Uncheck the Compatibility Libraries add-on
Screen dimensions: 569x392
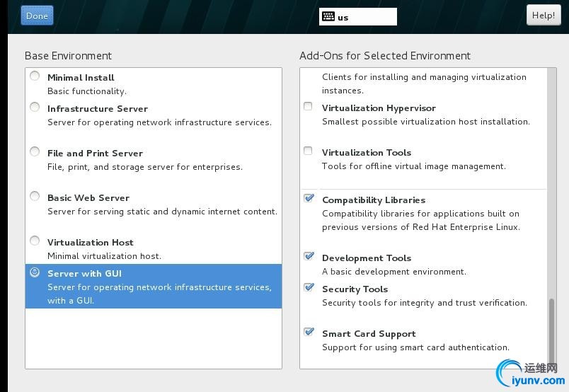pyautogui.click(x=309, y=198)
